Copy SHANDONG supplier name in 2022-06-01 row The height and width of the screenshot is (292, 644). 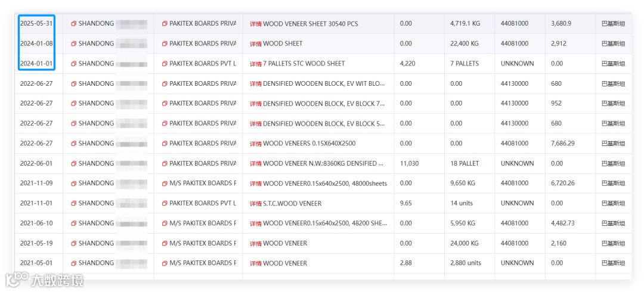[x=74, y=163]
